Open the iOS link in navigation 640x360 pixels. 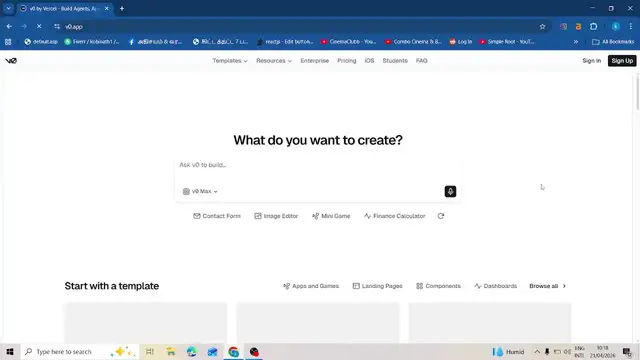tap(369, 61)
